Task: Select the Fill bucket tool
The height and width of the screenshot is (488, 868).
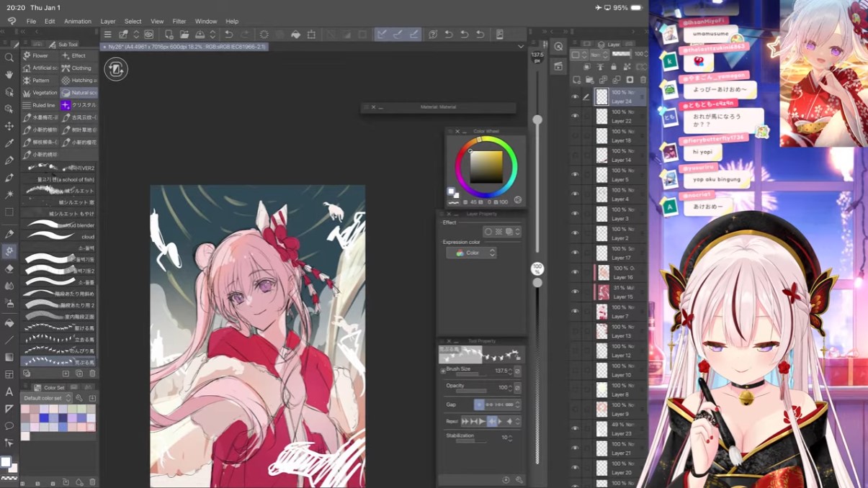Action: 9,323
